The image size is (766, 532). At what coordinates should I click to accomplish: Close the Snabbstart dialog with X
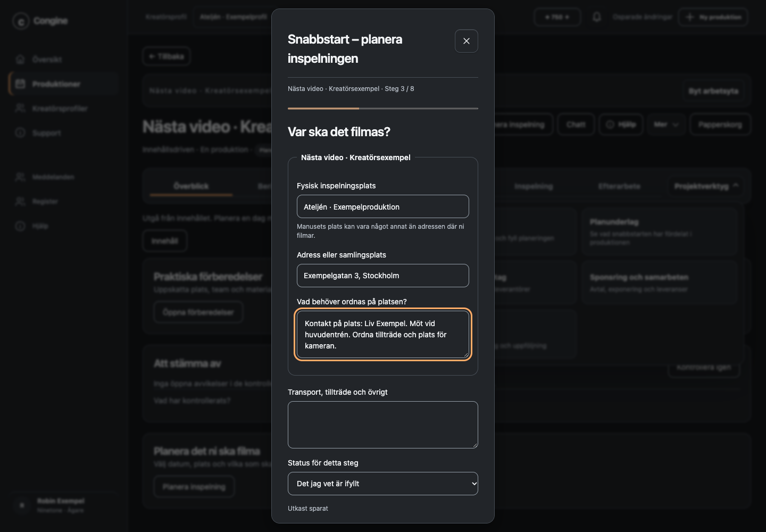point(467,41)
